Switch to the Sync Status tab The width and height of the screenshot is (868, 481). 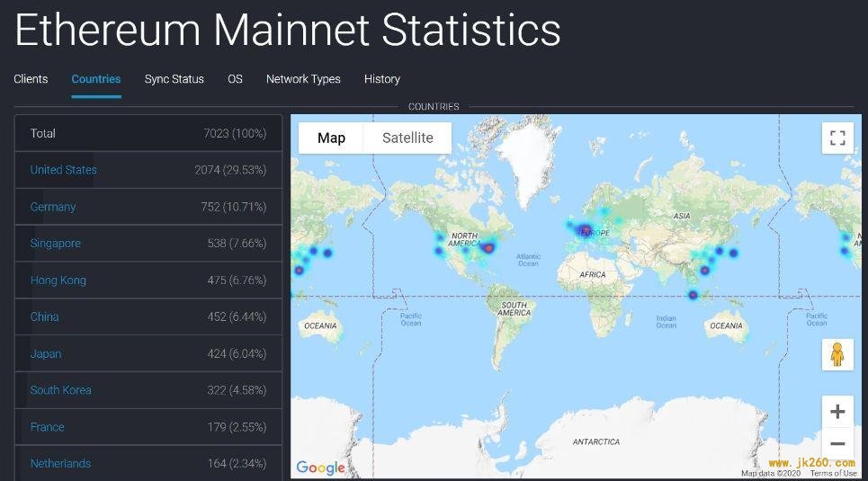pyautogui.click(x=174, y=79)
